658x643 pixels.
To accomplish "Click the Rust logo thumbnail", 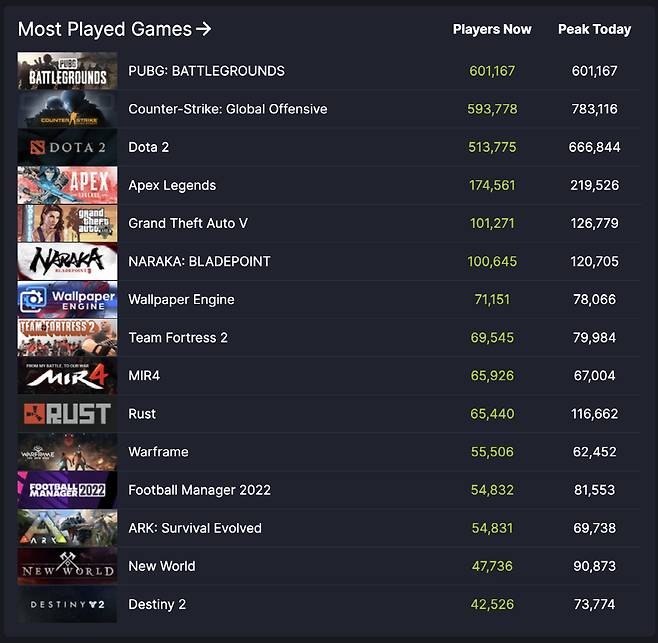I will click(67, 414).
